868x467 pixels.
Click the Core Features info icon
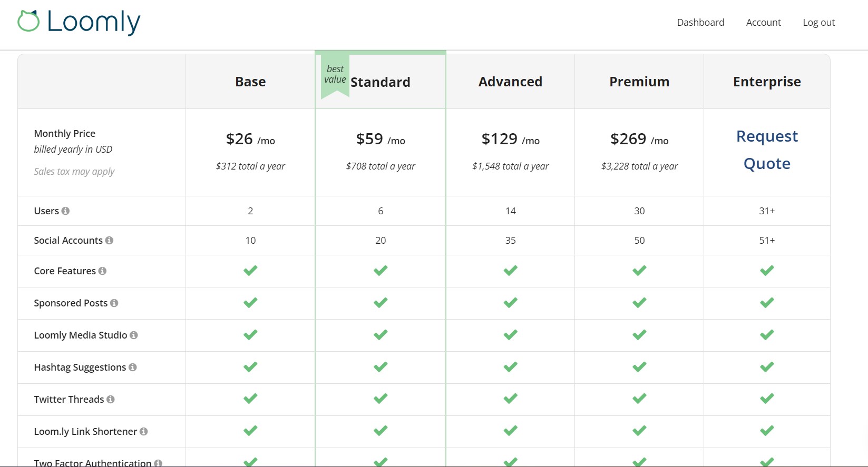[x=102, y=271]
